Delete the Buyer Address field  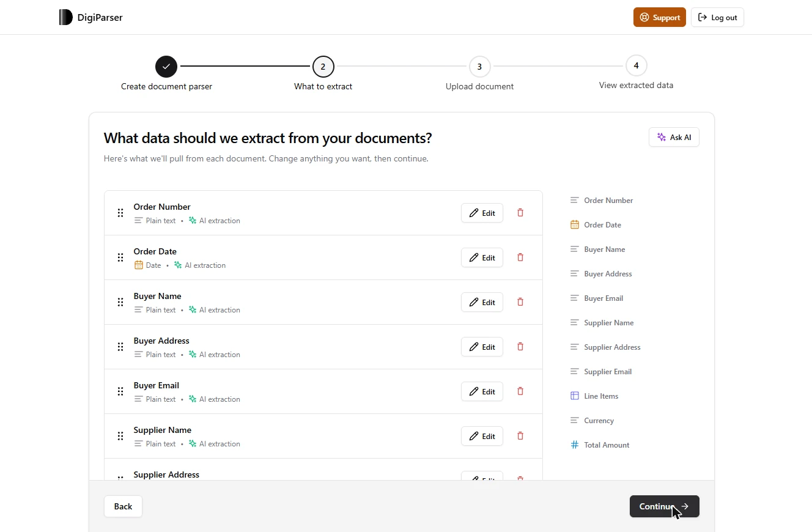point(520,347)
